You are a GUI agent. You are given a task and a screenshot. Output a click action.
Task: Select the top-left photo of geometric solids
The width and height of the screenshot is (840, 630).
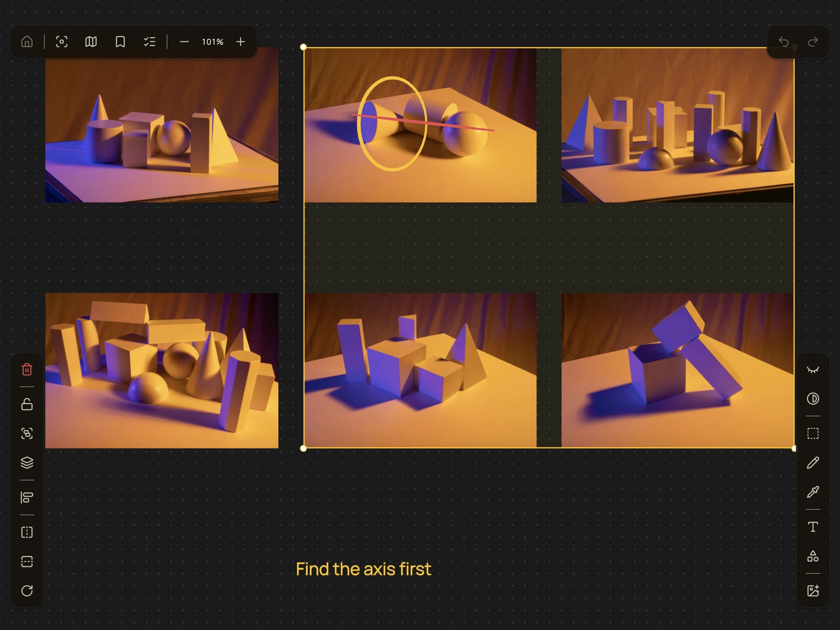click(x=162, y=125)
